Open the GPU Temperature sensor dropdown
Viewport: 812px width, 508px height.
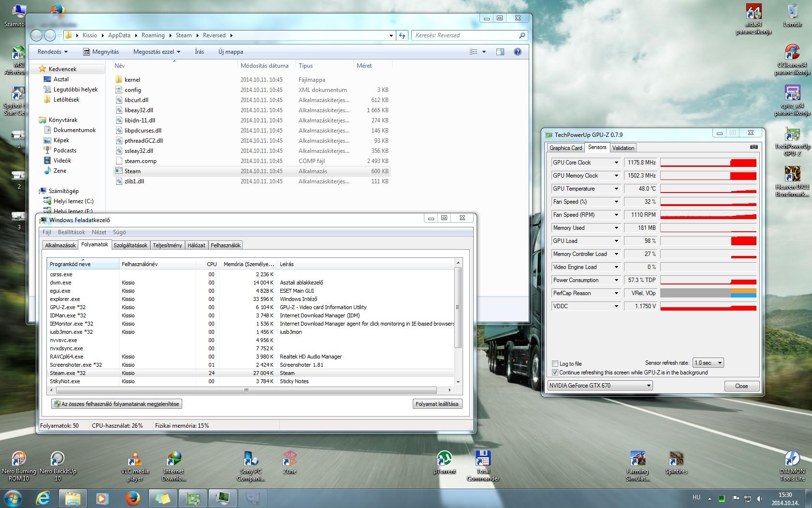pos(616,189)
